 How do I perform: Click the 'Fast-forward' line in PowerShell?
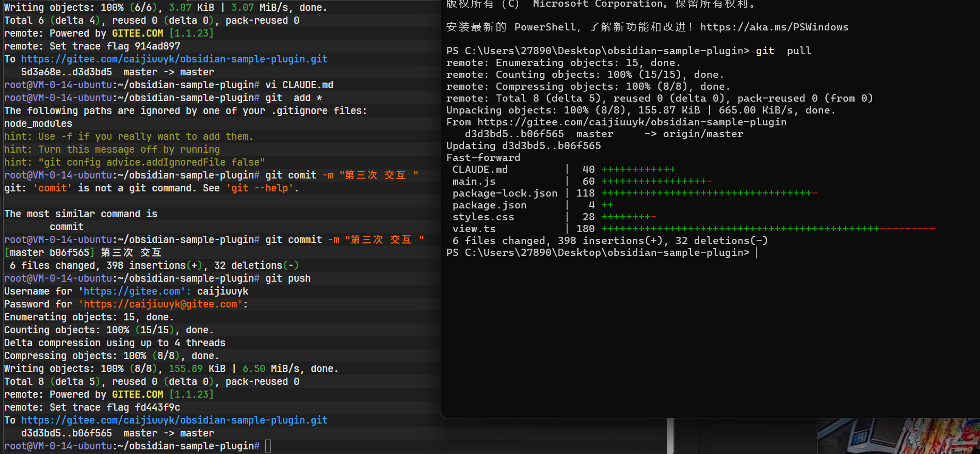click(483, 158)
